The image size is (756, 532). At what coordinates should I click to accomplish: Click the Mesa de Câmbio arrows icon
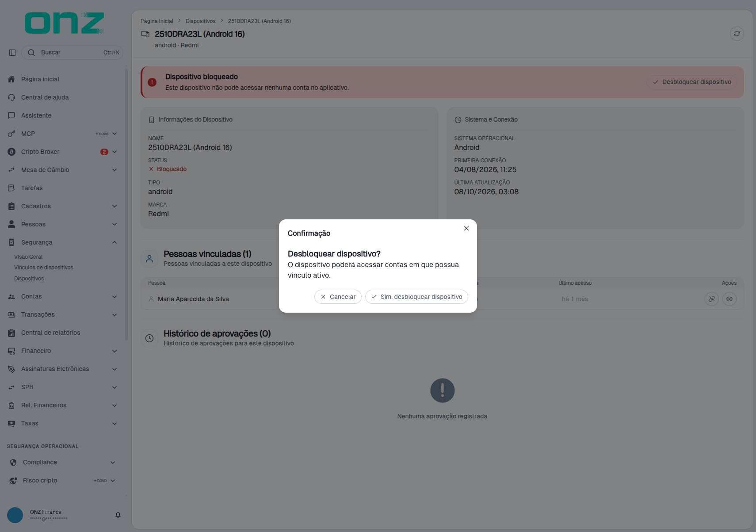(11, 170)
